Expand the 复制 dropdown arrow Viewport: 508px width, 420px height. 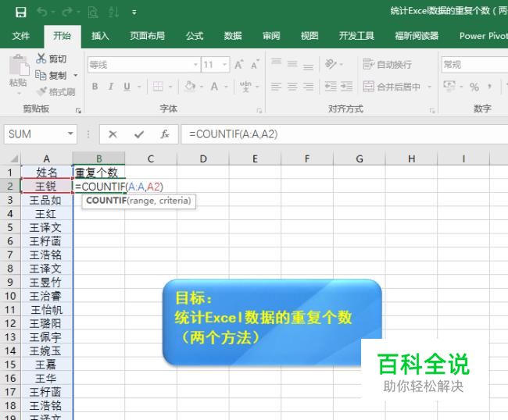pos(76,76)
